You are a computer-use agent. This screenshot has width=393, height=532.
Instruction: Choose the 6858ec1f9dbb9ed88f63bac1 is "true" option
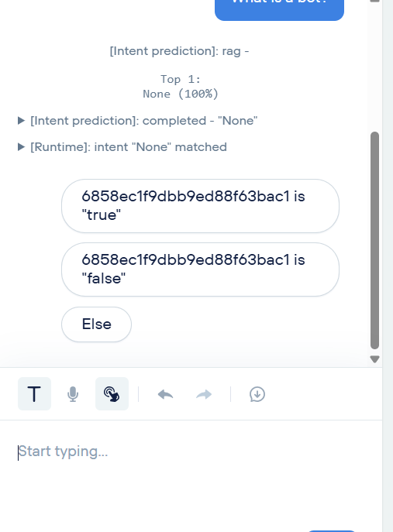(200, 206)
